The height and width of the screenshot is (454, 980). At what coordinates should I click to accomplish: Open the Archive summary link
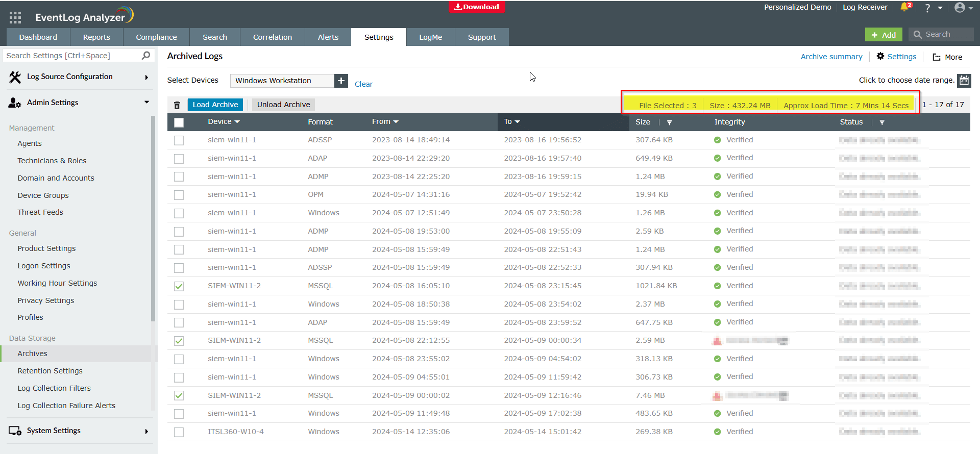pyautogui.click(x=831, y=57)
